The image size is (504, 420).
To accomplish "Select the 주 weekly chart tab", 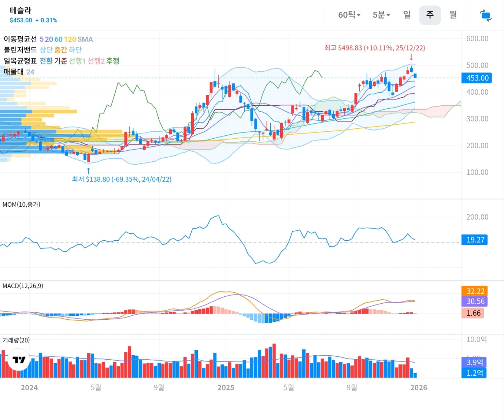I will click(x=430, y=15).
